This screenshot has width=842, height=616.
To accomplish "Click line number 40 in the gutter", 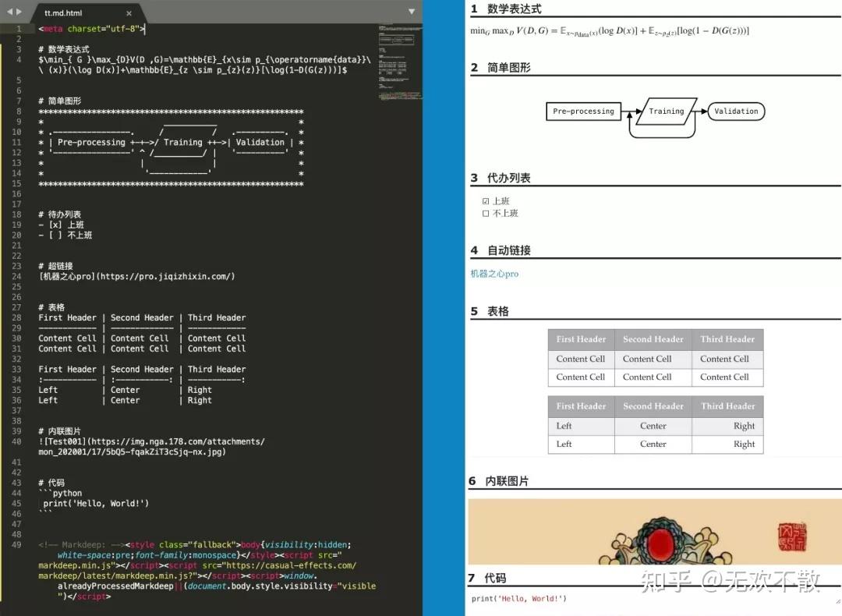I will 16,441.
